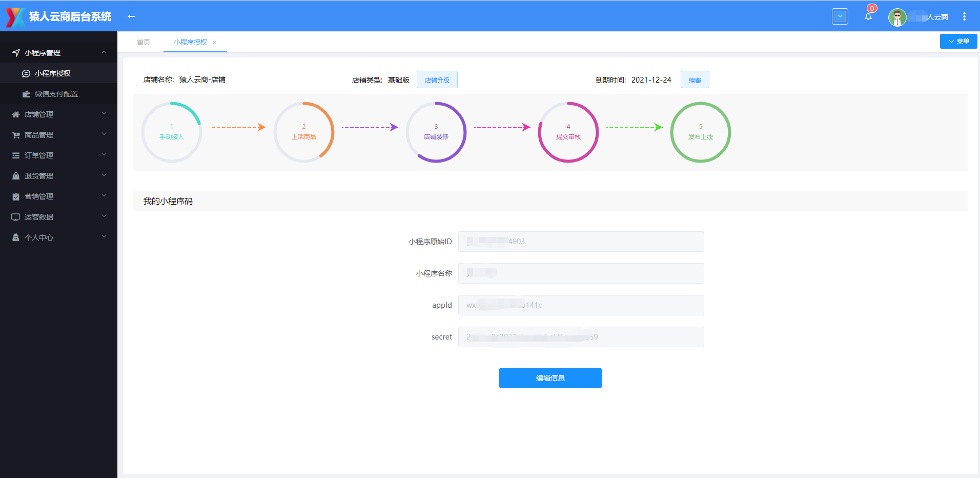
Task: Open the 菜单 dropdown button
Action: click(958, 42)
